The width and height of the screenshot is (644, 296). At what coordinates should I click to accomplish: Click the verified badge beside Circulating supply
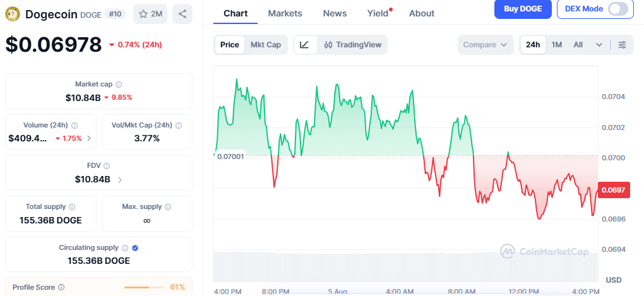pos(135,248)
